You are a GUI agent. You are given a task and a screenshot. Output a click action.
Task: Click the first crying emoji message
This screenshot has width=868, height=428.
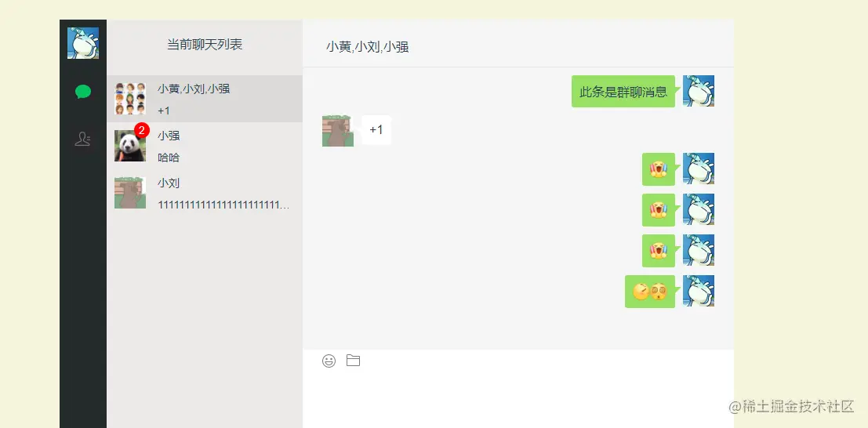[x=659, y=169]
